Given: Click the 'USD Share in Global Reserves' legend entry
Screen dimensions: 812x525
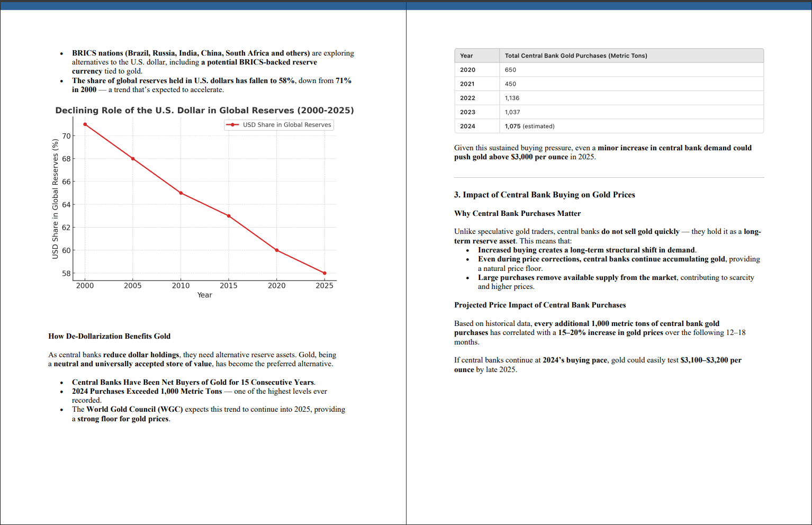Looking at the screenshot, I should pyautogui.click(x=279, y=125).
